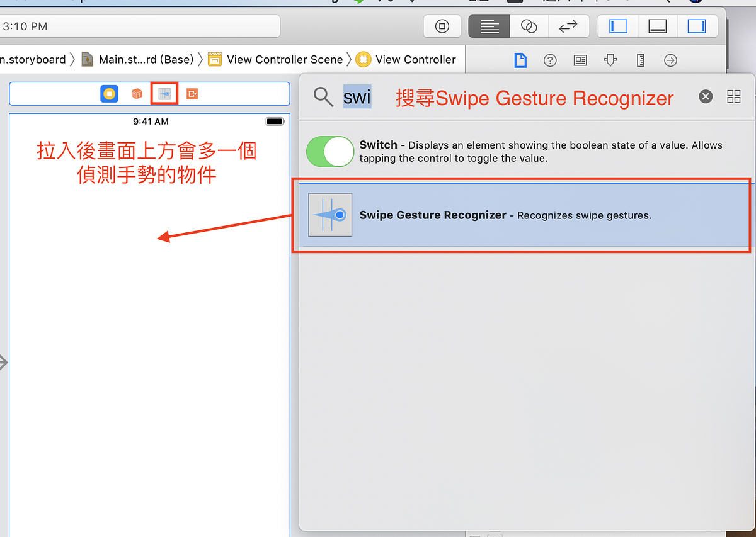The image size is (756, 537).
Task: Click the Stop button in the toolbar
Action: [x=442, y=26]
